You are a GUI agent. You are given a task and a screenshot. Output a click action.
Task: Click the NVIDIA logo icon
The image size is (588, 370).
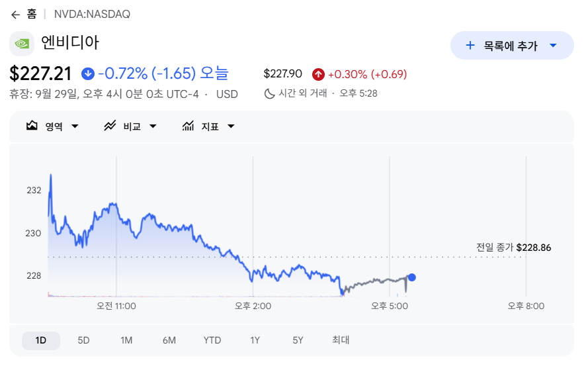pyautogui.click(x=22, y=44)
